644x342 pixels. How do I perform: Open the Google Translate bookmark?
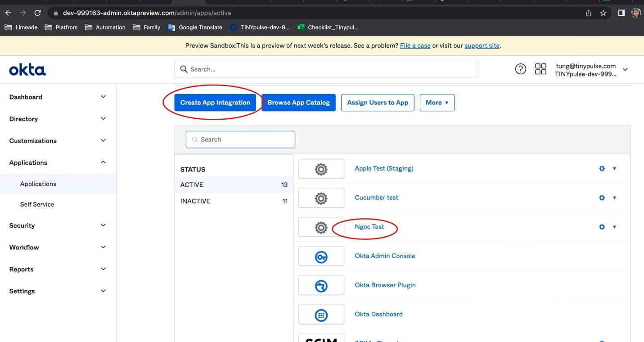coord(195,27)
